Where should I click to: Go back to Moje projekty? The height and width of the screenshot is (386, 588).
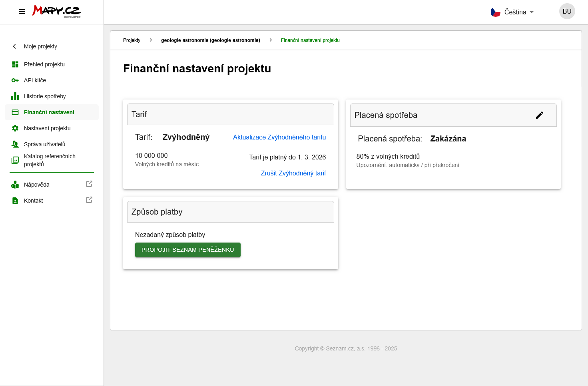[40, 46]
